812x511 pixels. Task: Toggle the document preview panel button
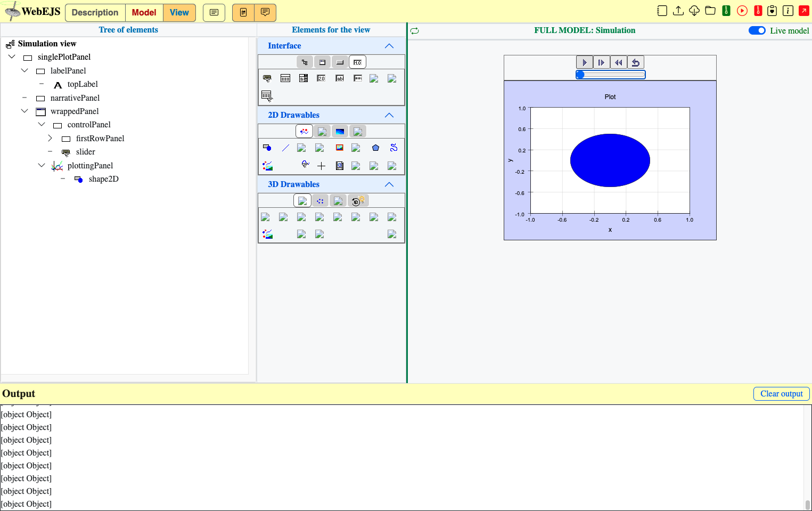click(x=243, y=12)
